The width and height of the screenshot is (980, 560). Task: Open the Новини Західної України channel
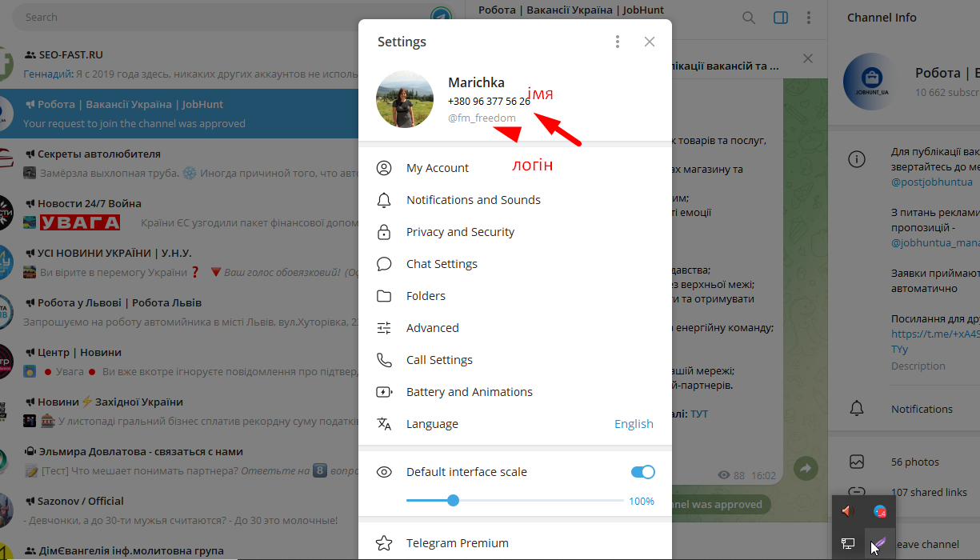[179, 412]
